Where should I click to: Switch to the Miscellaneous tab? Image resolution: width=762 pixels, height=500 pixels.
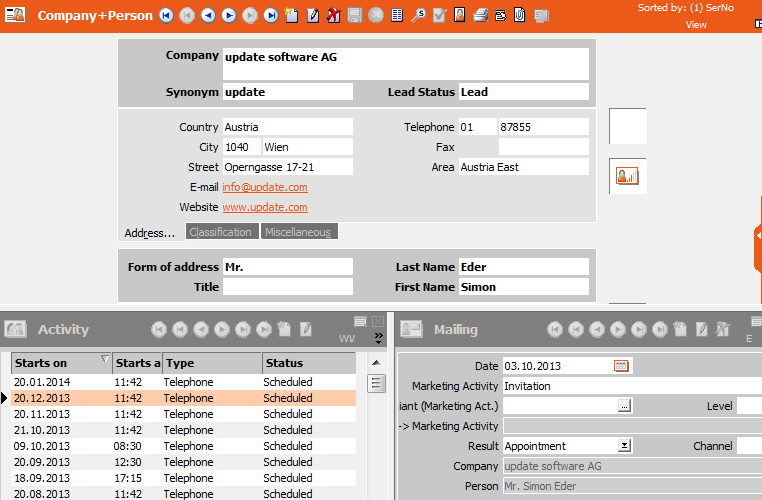click(298, 232)
